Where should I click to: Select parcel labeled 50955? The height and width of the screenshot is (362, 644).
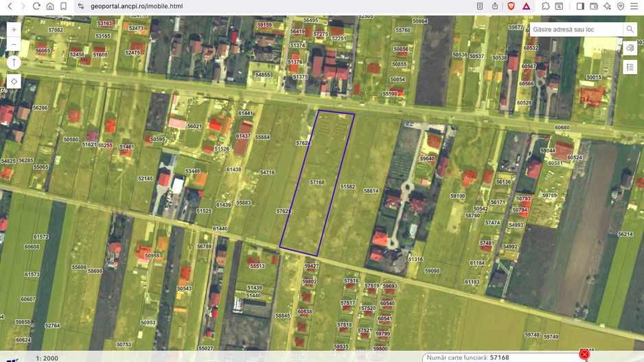click(x=152, y=256)
